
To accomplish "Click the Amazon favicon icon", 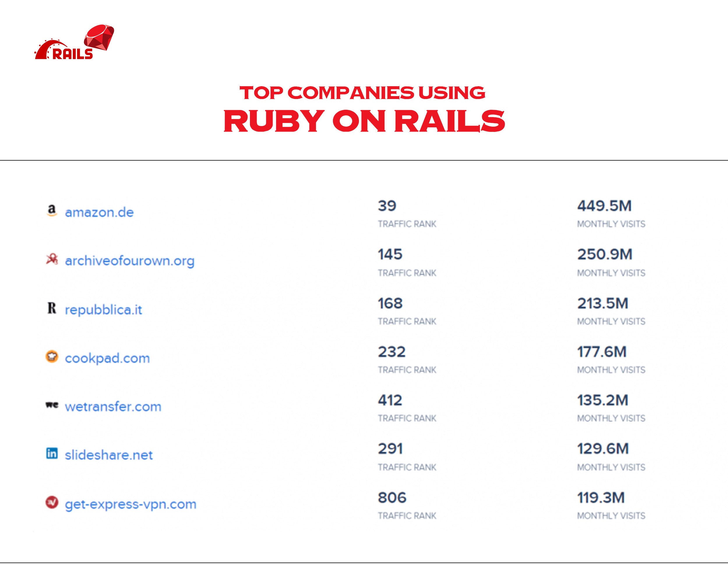I will pyautogui.click(x=52, y=210).
